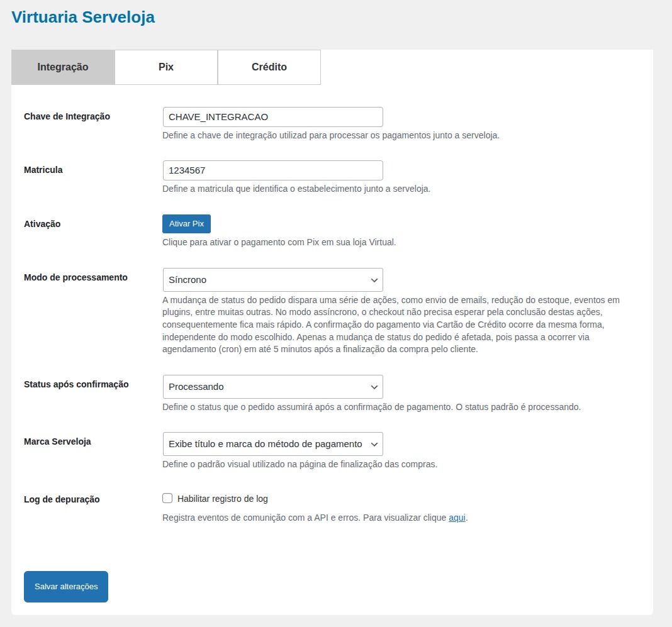
Task: Enable the Habilitar registro de log checkbox
Action: pos(167,498)
